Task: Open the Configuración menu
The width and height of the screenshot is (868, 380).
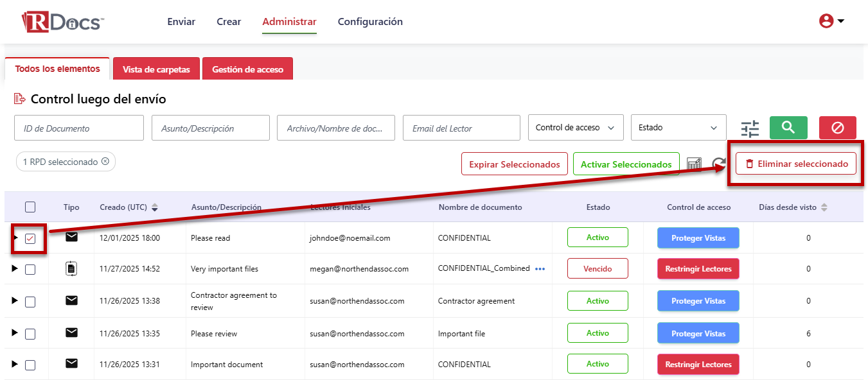Action: click(x=370, y=22)
